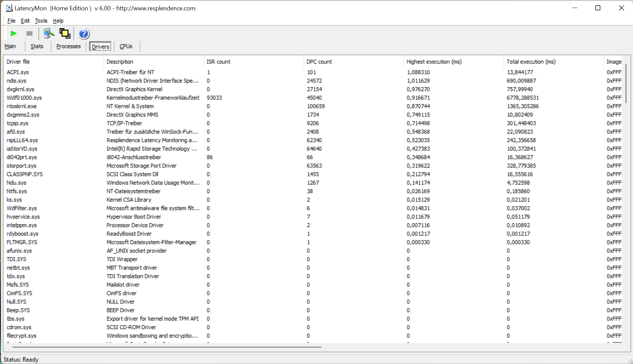
Task: Select the Drivers tab
Action: coord(101,46)
